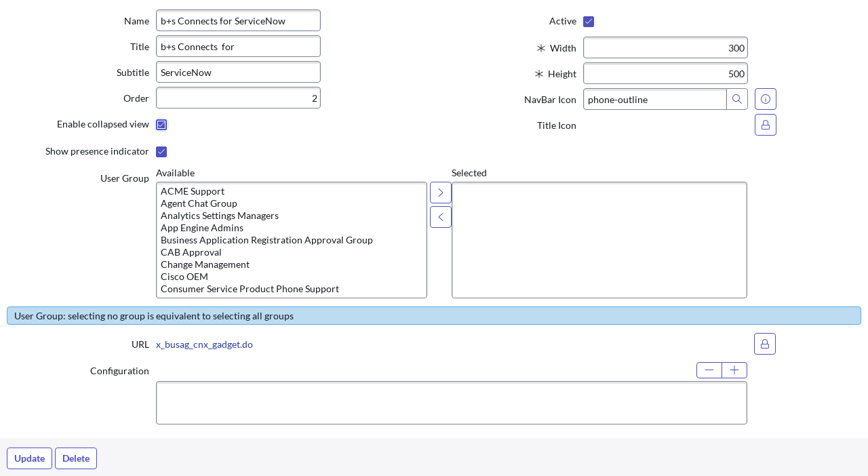Click the NavBar Icon text field
Image resolution: width=868 pixels, height=476 pixels.
tap(655, 99)
